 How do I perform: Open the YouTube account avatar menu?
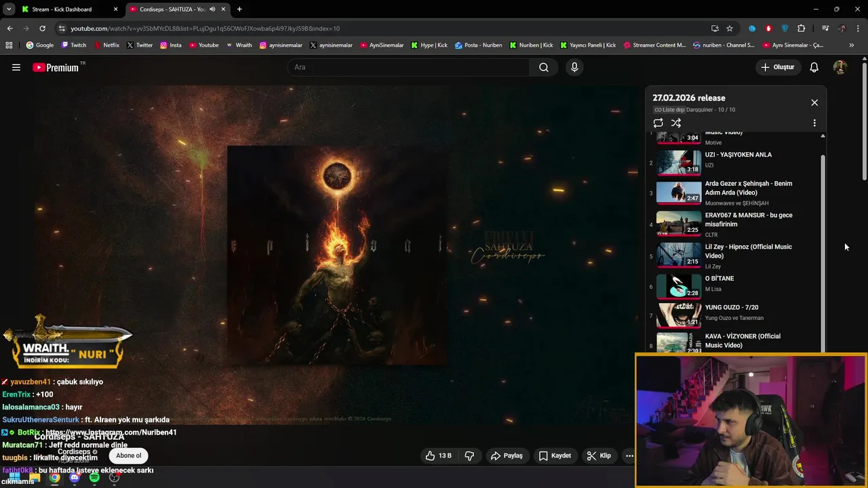tap(840, 67)
